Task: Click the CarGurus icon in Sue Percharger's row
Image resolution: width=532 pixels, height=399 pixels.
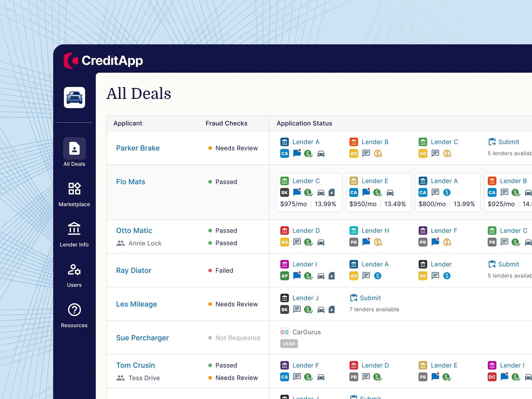Action: [285, 332]
